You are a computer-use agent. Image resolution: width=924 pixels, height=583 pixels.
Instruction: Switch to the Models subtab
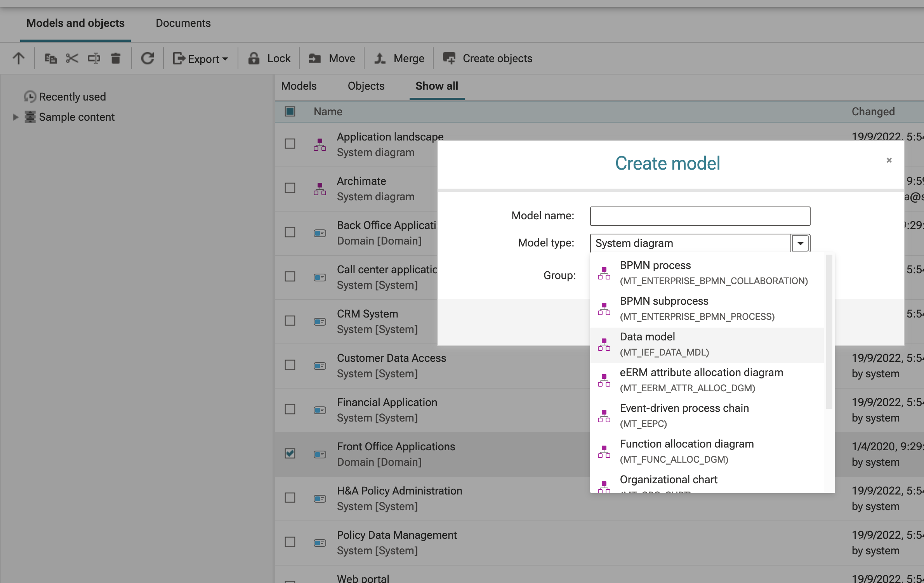[x=299, y=86]
